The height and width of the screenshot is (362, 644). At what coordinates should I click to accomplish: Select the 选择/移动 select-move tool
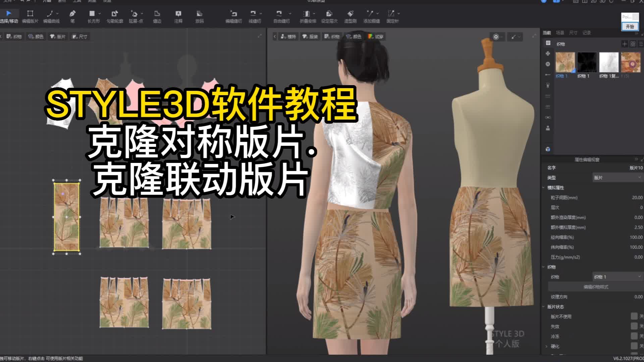(x=9, y=16)
